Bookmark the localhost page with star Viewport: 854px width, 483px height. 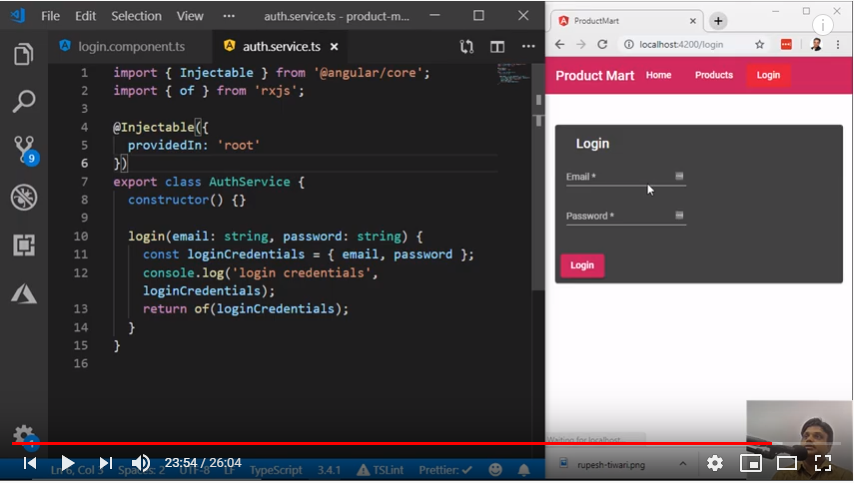coord(760,45)
